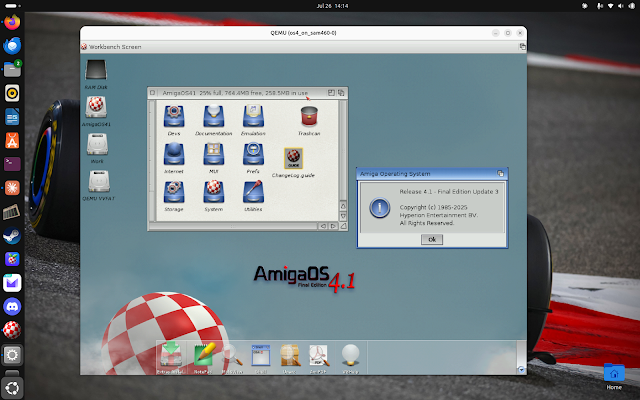This screenshot has height=400, width=640.
Task: Open the Emulation drawer
Action: point(253,116)
